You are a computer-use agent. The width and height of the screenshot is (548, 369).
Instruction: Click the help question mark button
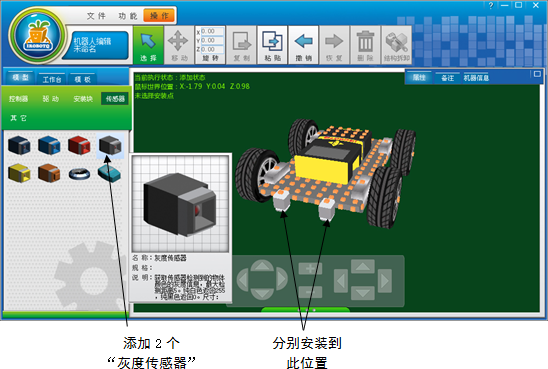pyautogui.click(x=491, y=5)
